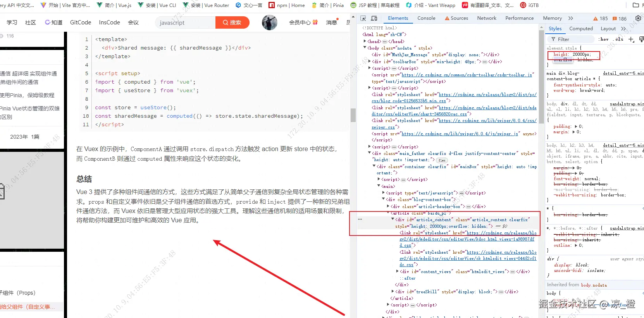
Task: Open the Vite 官方中 bookmark
Action: pyautogui.click(x=65, y=5)
